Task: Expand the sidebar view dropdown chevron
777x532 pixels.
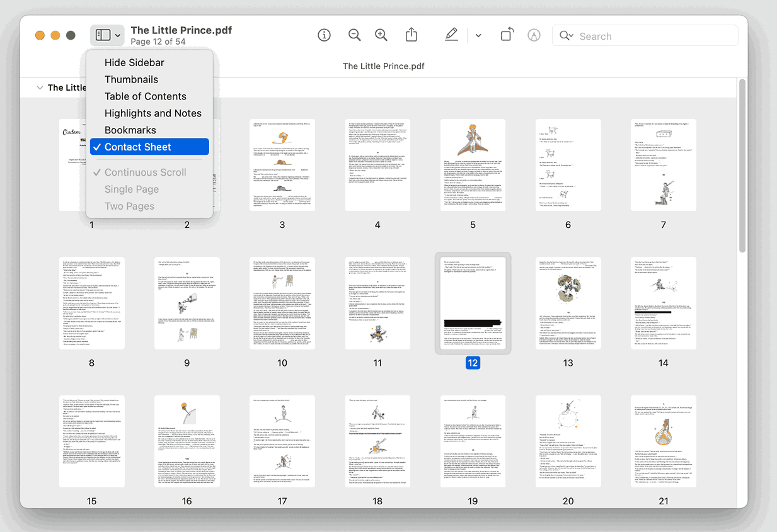Action: [x=117, y=35]
